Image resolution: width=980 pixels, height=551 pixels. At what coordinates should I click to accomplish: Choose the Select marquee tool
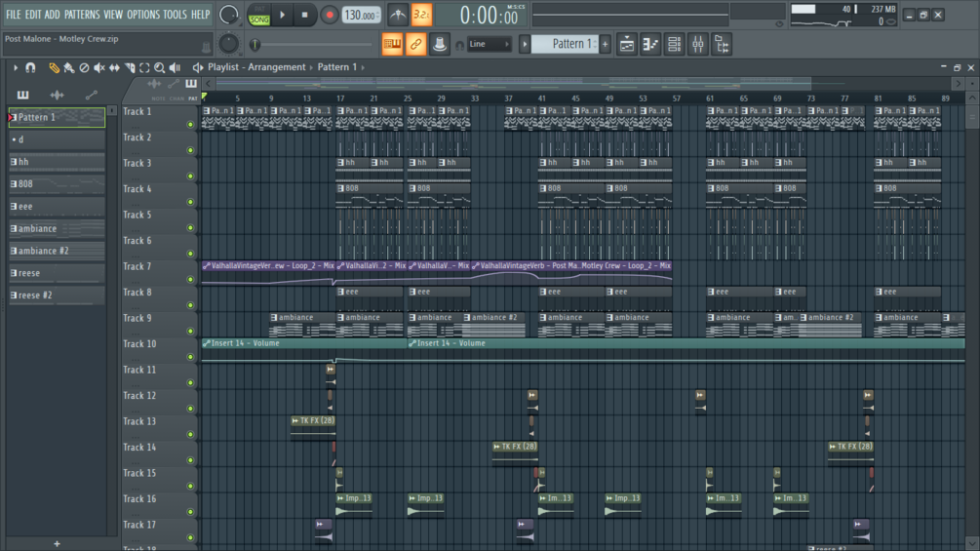pos(144,67)
